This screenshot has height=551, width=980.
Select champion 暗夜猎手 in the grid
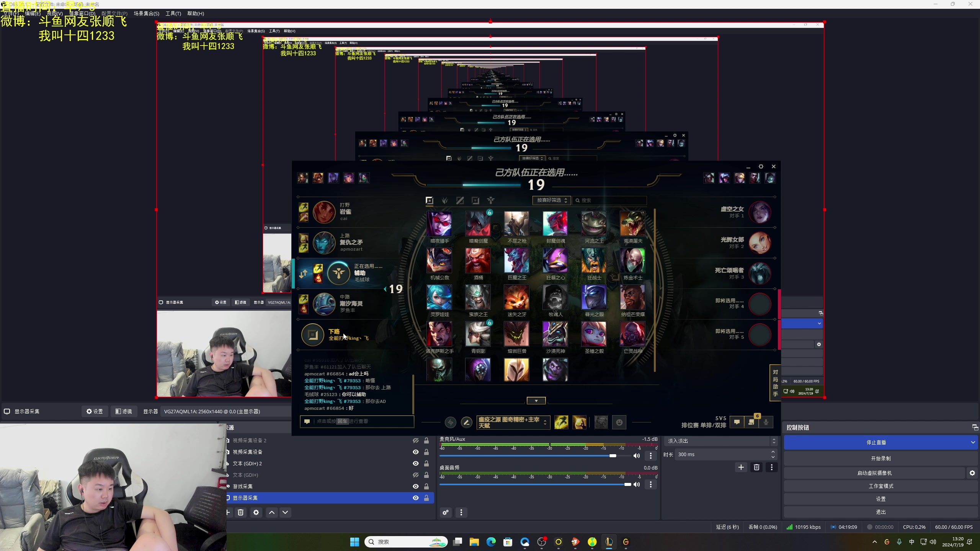pos(439,223)
